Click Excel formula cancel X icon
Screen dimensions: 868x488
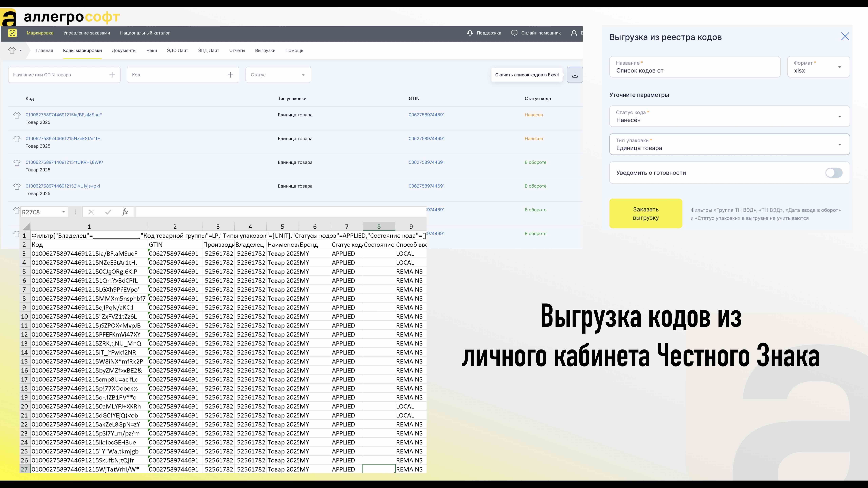coord(91,212)
